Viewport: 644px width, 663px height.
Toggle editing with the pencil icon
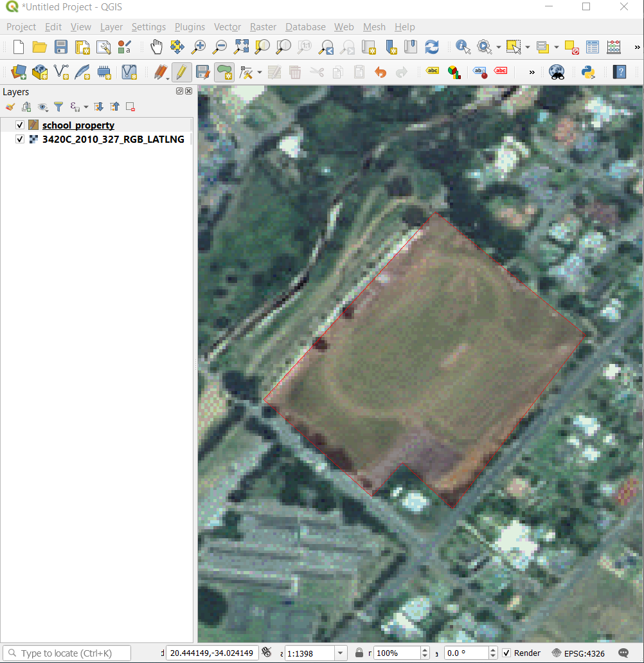(181, 71)
